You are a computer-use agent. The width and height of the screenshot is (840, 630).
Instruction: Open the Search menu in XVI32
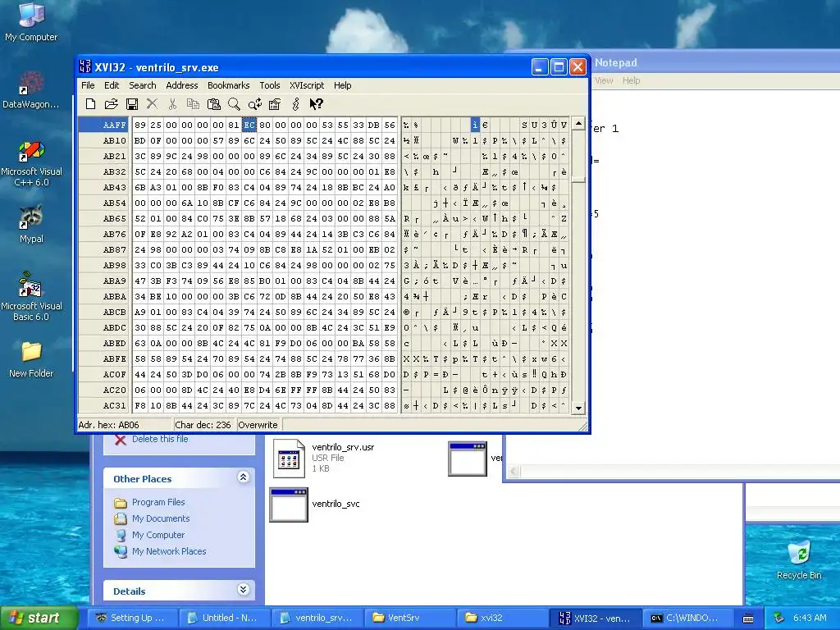(143, 85)
